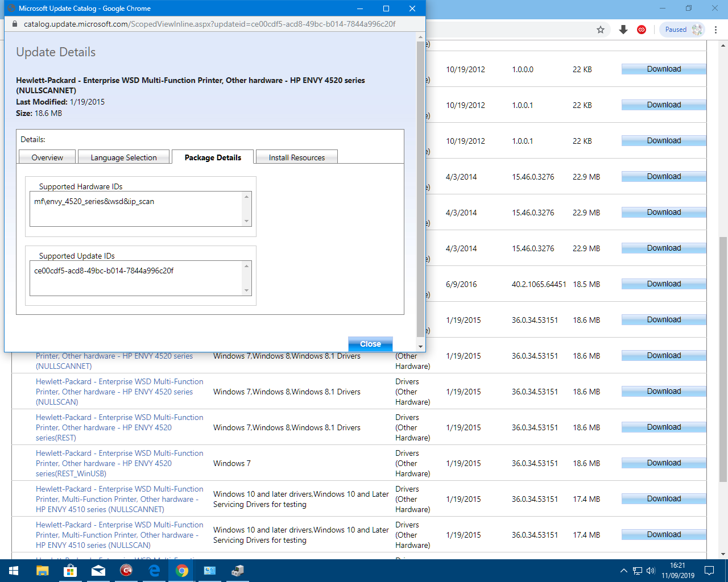This screenshot has height=582, width=728.
Task: Download the 6/9/2016 version 40.2.1065.64451 driver
Action: pos(664,284)
